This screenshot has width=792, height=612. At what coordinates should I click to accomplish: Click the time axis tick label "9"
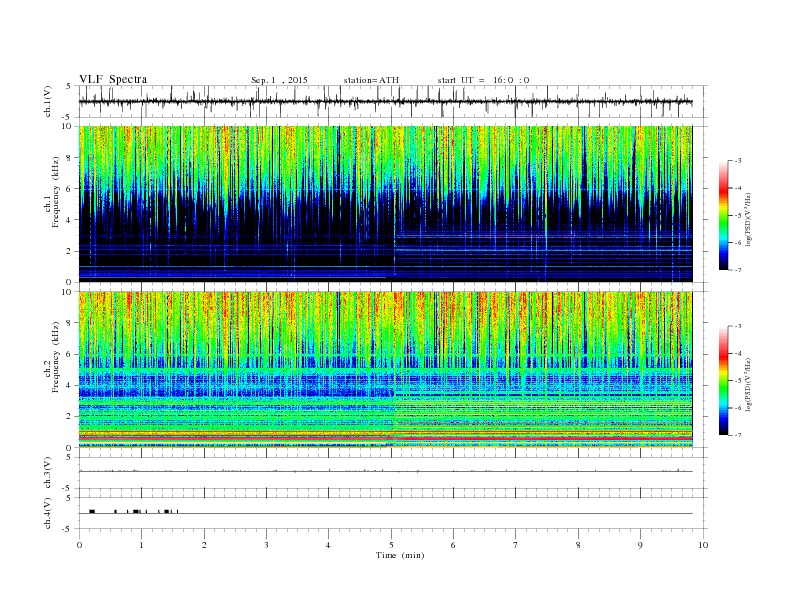click(x=640, y=545)
